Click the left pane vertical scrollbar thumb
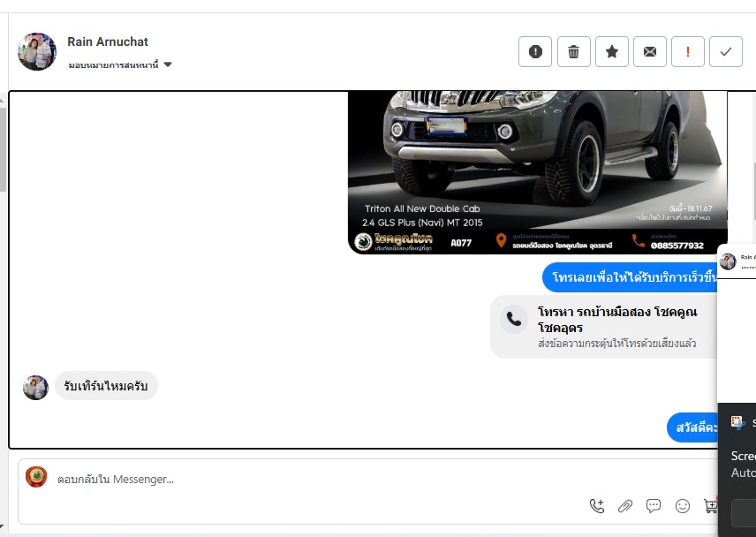Image resolution: width=756 pixels, height=537 pixels. click(3, 149)
